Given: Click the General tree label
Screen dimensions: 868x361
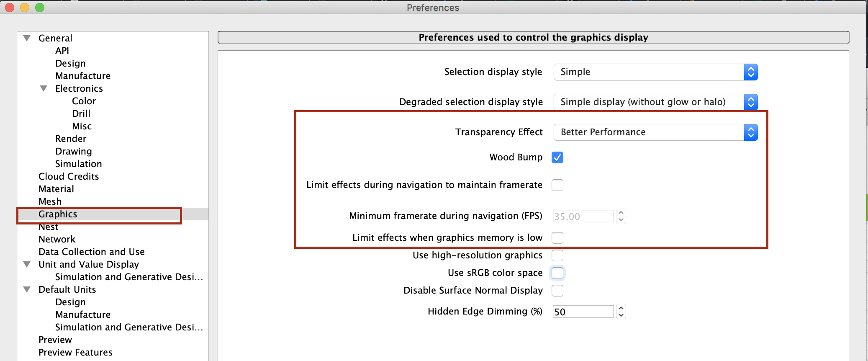Looking at the screenshot, I should coord(55,38).
